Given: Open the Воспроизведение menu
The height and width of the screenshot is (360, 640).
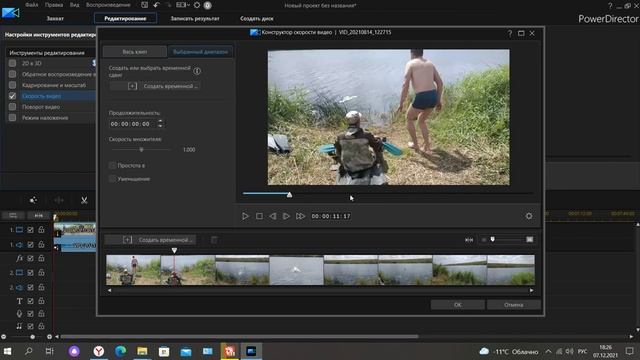Looking at the screenshot, I should 108,5.
